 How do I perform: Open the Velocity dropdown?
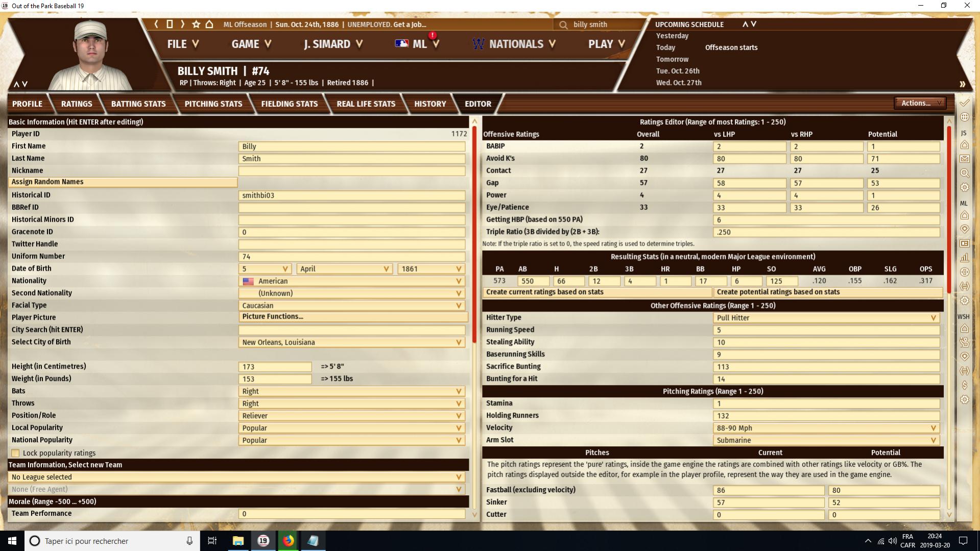[826, 428]
